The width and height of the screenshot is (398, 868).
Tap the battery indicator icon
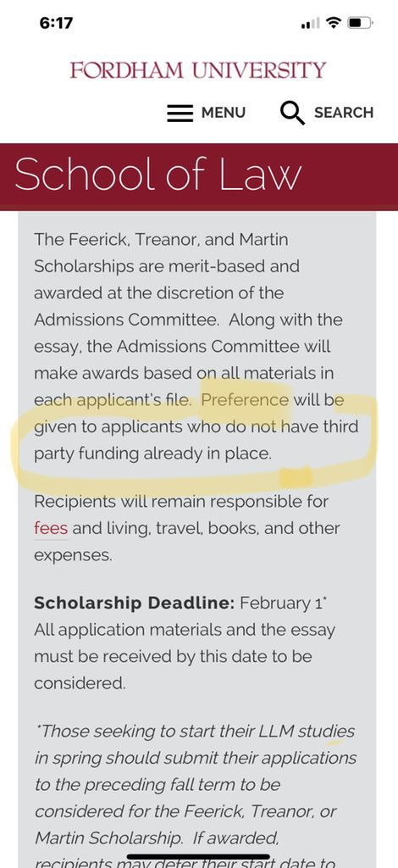pyautogui.click(x=361, y=23)
